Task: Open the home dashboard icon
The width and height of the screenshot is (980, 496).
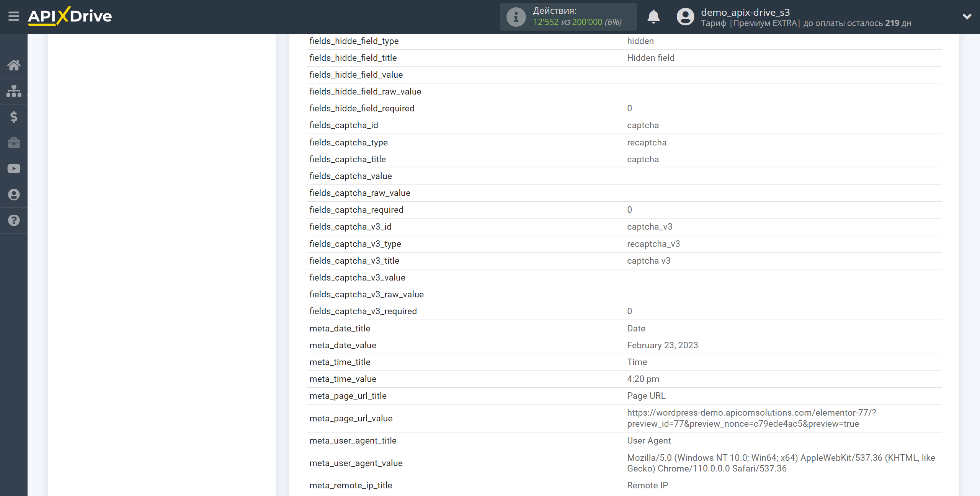Action: [x=14, y=65]
